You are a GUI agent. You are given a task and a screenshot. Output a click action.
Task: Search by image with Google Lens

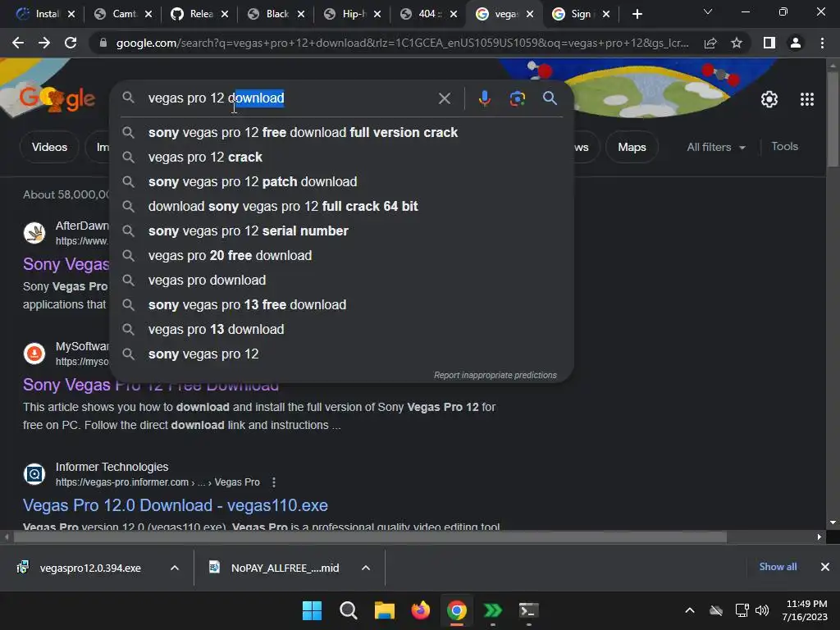pyautogui.click(x=517, y=98)
